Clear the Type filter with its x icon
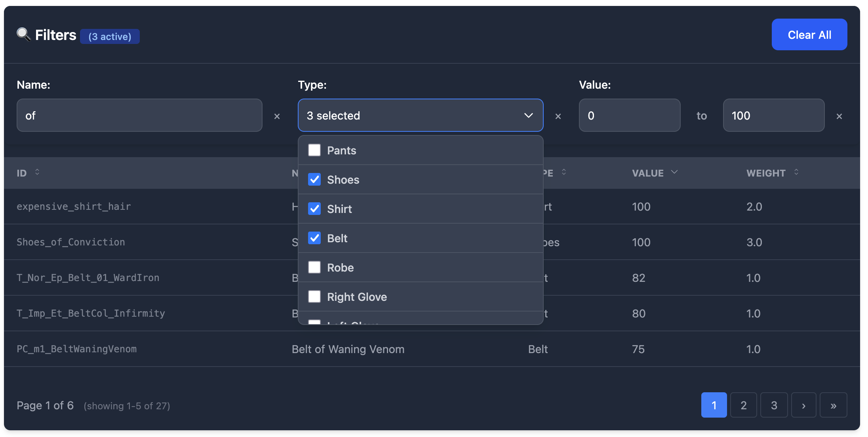 click(x=558, y=116)
